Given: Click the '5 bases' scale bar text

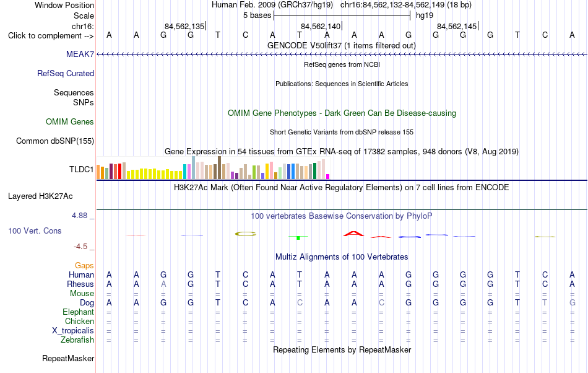Looking at the screenshot, I should click(x=257, y=15).
